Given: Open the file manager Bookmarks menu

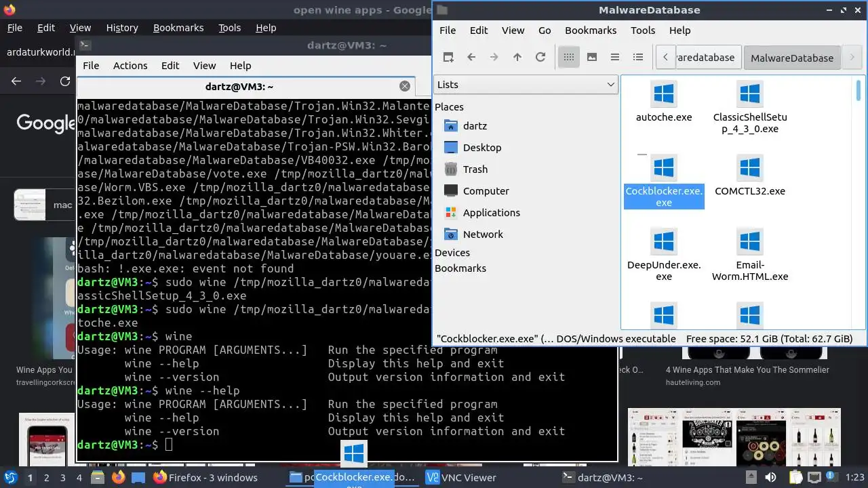Looking at the screenshot, I should point(591,30).
